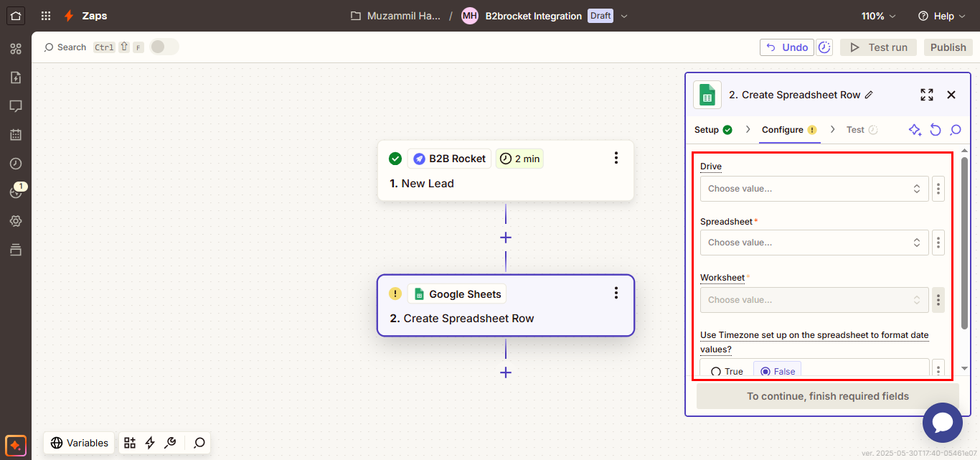This screenshot has width=980, height=460.
Task: Click the Publish button
Action: [948, 47]
